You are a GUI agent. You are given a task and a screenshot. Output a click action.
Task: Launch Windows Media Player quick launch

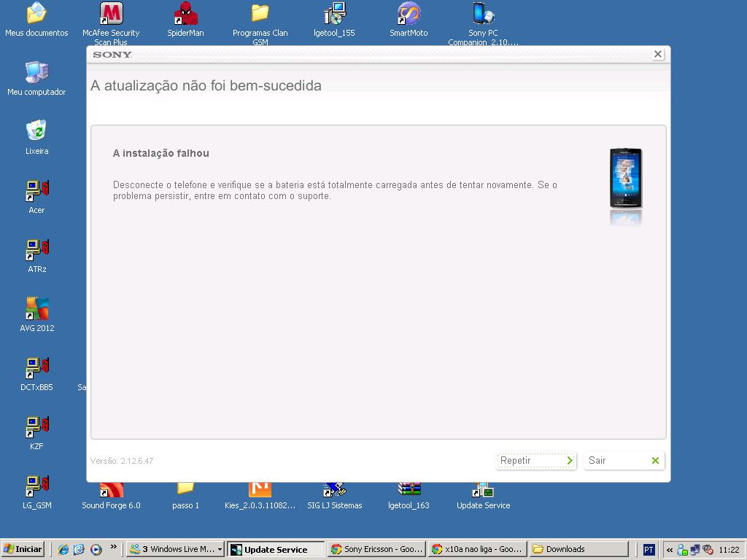tap(96, 550)
